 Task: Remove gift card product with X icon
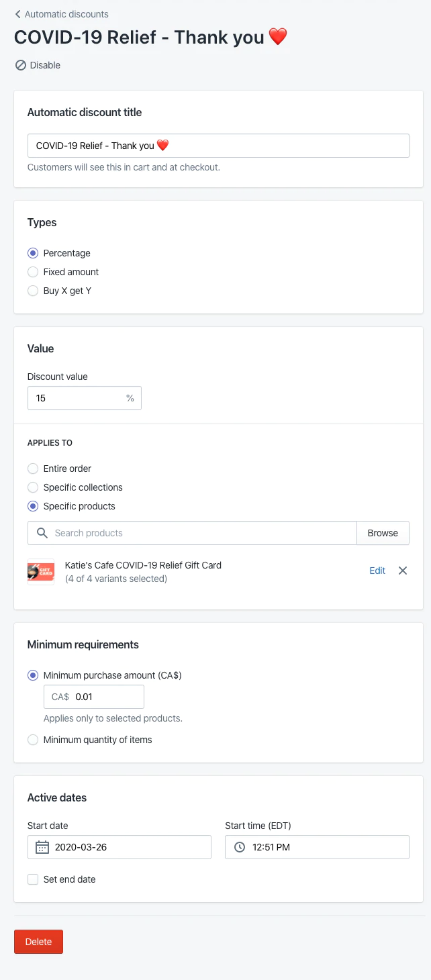pyautogui.click(x=403, y=571)
